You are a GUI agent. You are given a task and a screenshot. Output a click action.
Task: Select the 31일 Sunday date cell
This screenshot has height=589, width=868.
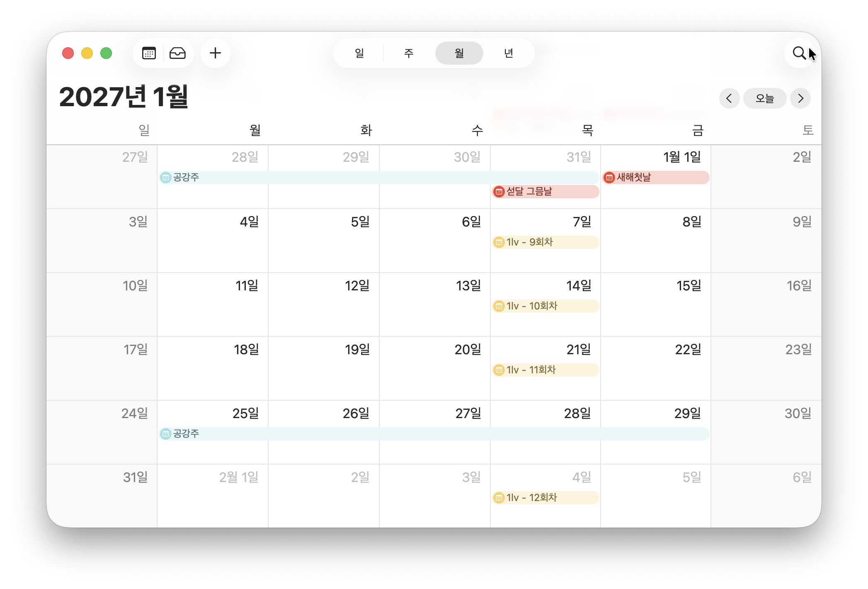click(x=102, y=496)
